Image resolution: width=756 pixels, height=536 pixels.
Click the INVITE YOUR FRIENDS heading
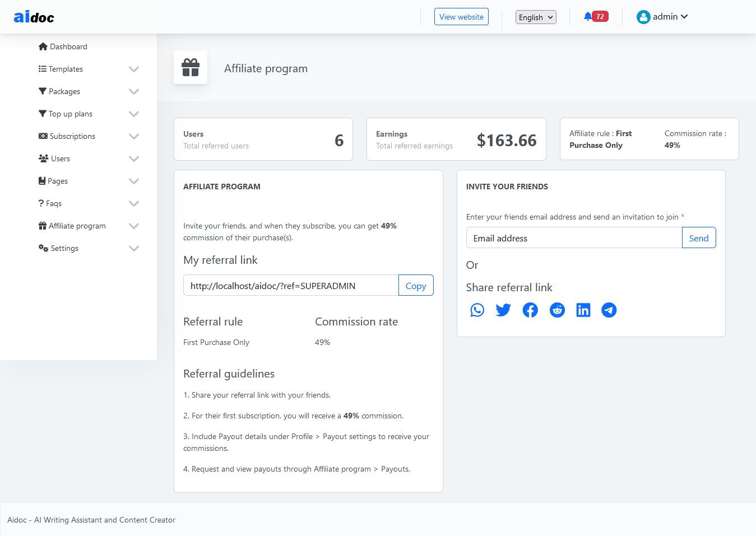507,187
